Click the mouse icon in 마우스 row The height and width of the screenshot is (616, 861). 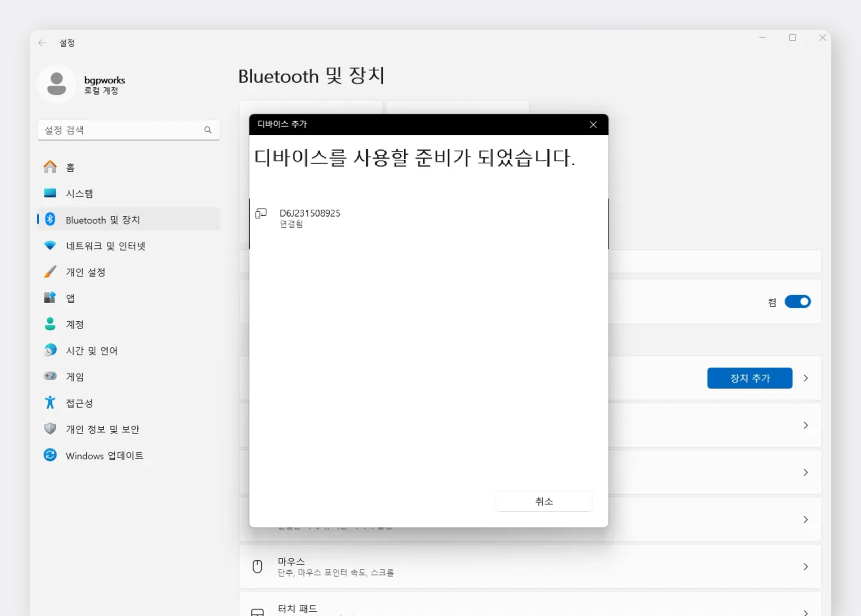tap(257, 566)
